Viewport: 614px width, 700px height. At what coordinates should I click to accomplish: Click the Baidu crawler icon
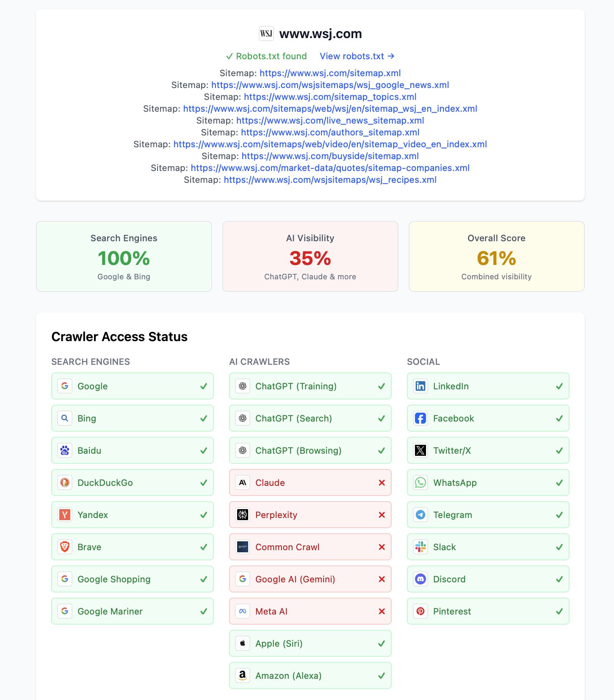[65, 450]
